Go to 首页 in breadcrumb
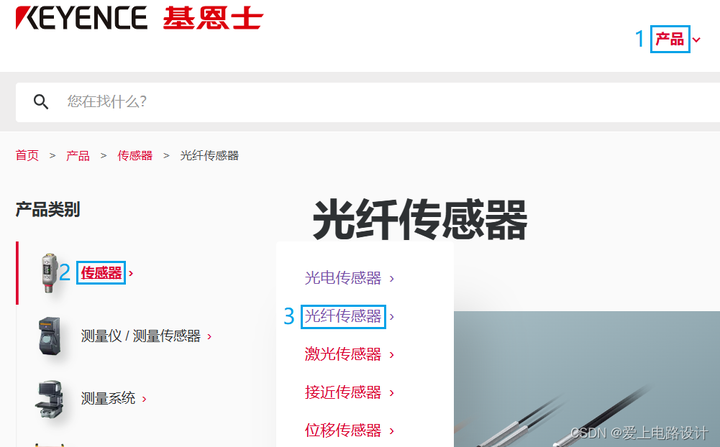This screenshot has height=447, width=720. 27,155
